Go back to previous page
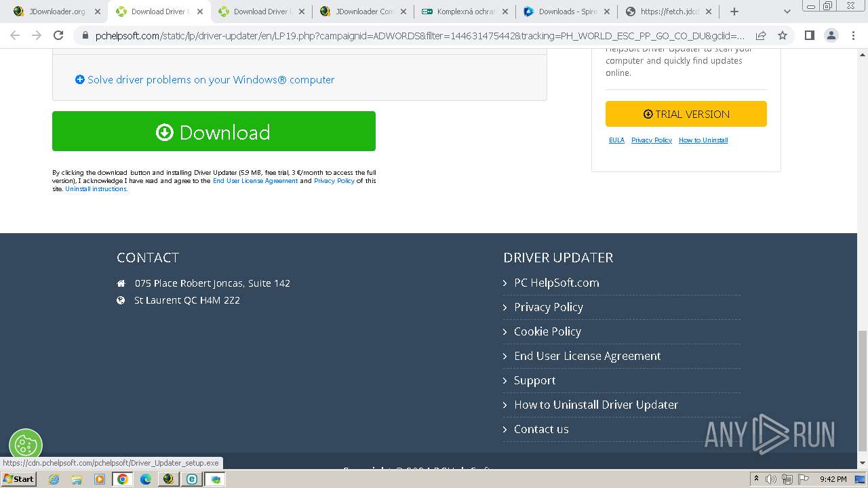 coord(15,35)
